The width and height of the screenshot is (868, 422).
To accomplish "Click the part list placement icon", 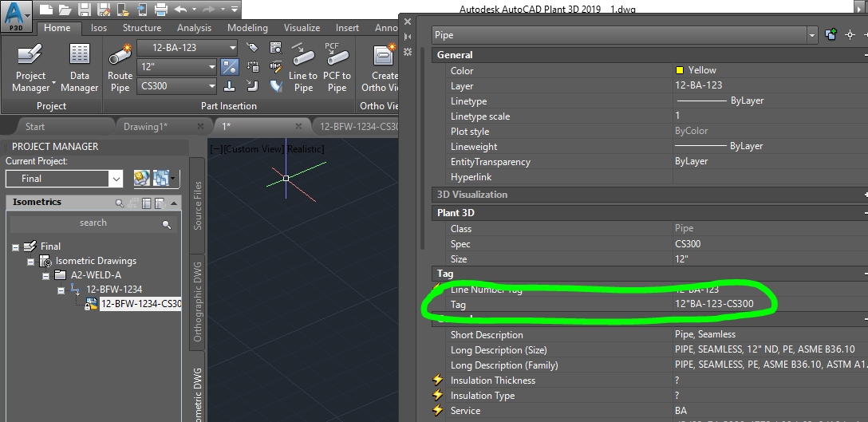I will tap(252, 67).
